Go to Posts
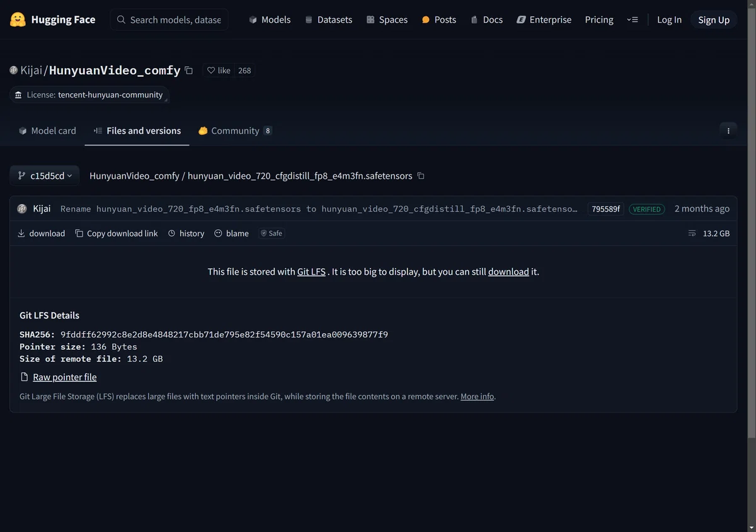Screen dimensions: 756x532 438,20
